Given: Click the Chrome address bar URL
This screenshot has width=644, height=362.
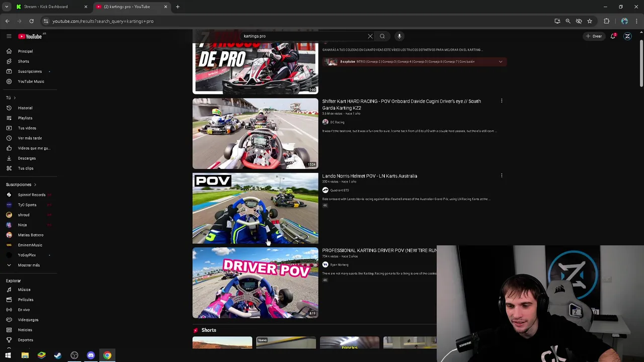Looking at the screenshot, I should coord(103,21).
